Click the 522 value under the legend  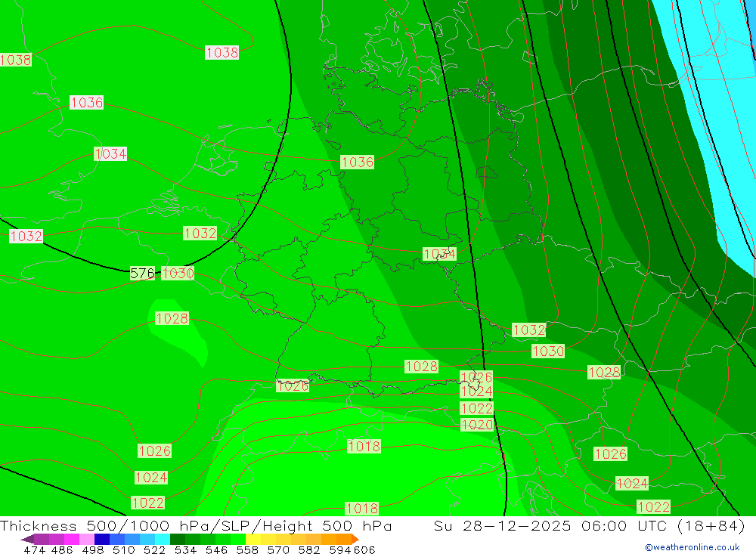(154, 549)
